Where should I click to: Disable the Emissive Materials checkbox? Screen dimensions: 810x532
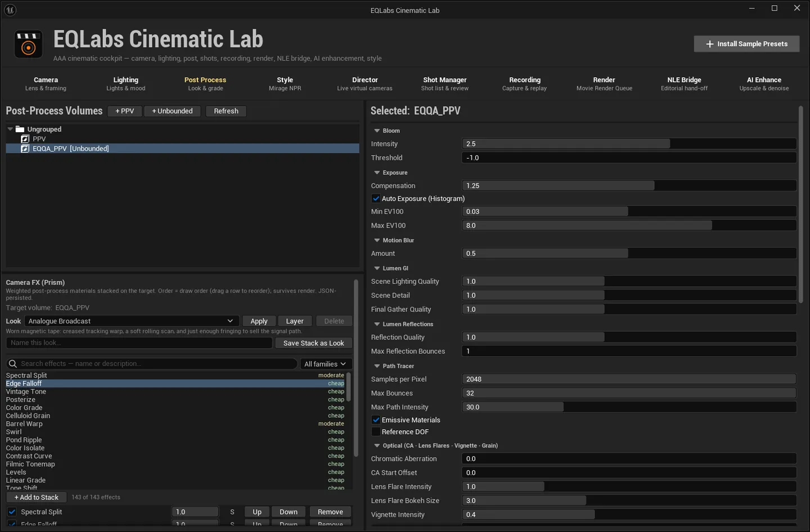click(376, 420)
